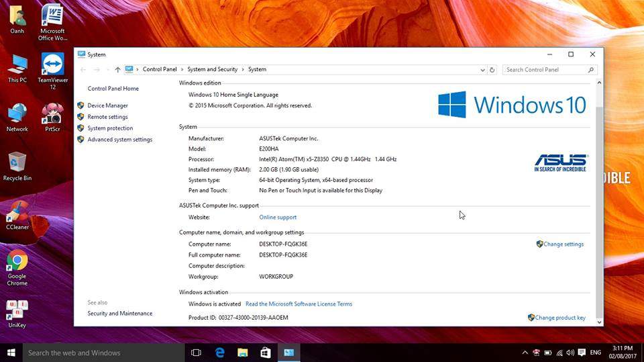
Task: Click the Online support website link
Action: (x=278, y=217)
